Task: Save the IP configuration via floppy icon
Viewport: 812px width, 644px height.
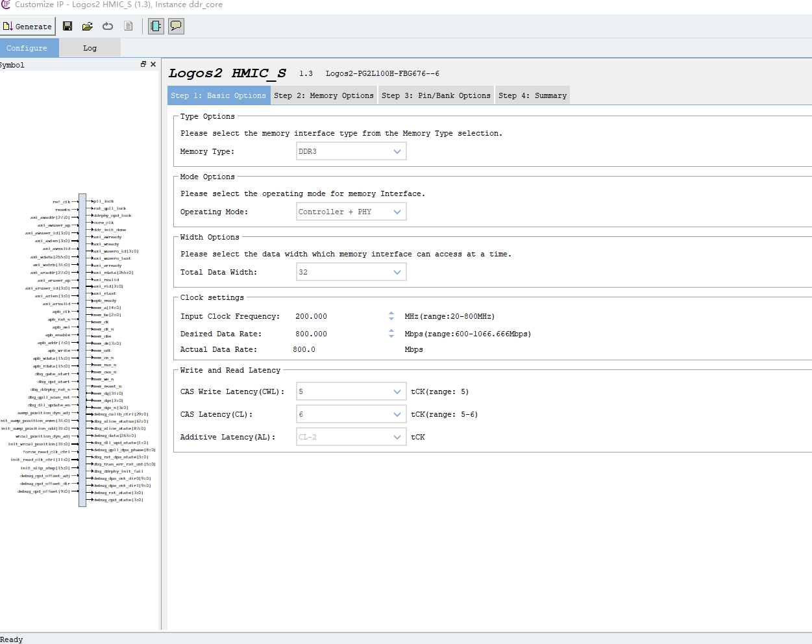Action: click(x=68, y=27)
